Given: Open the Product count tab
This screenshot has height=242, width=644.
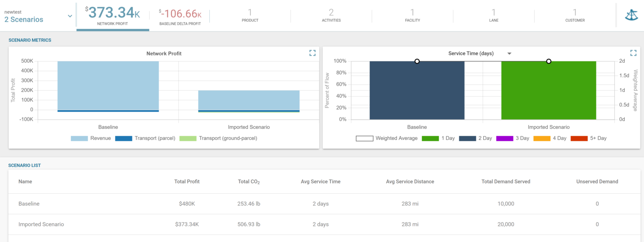Looking at the screenshot, I should 250,15.
